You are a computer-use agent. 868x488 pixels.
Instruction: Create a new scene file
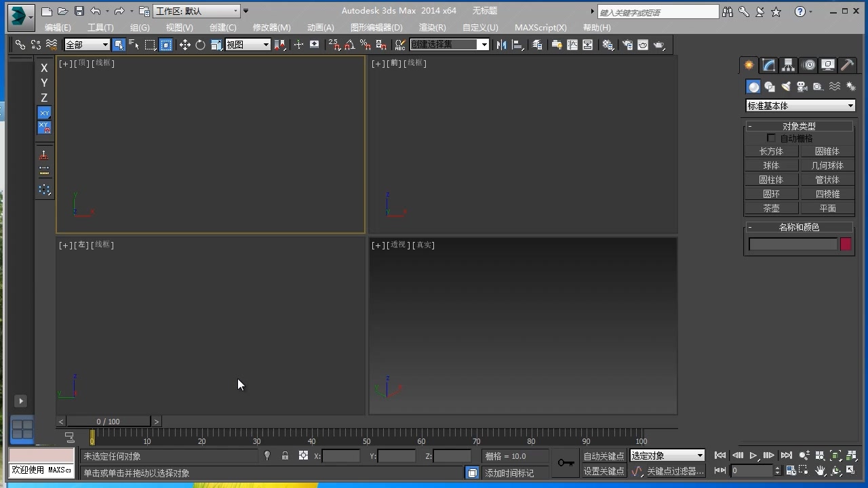(47, 12)
